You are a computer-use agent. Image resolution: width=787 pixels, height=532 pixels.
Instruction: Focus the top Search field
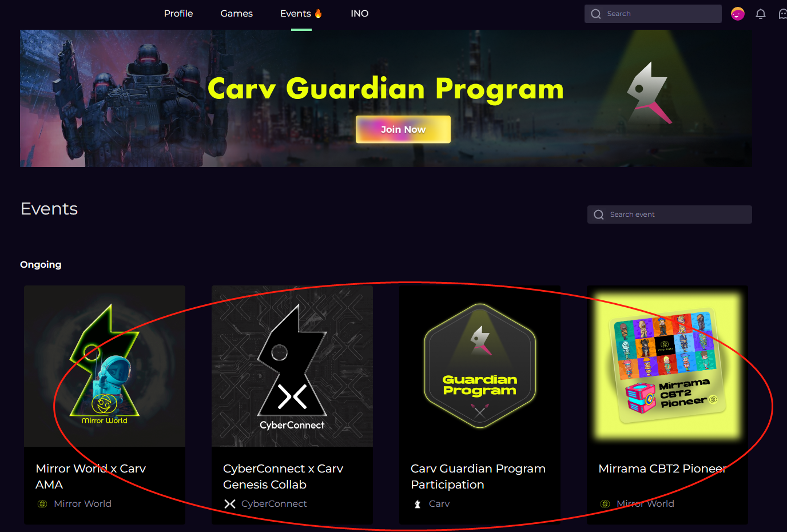click(653, 14)
